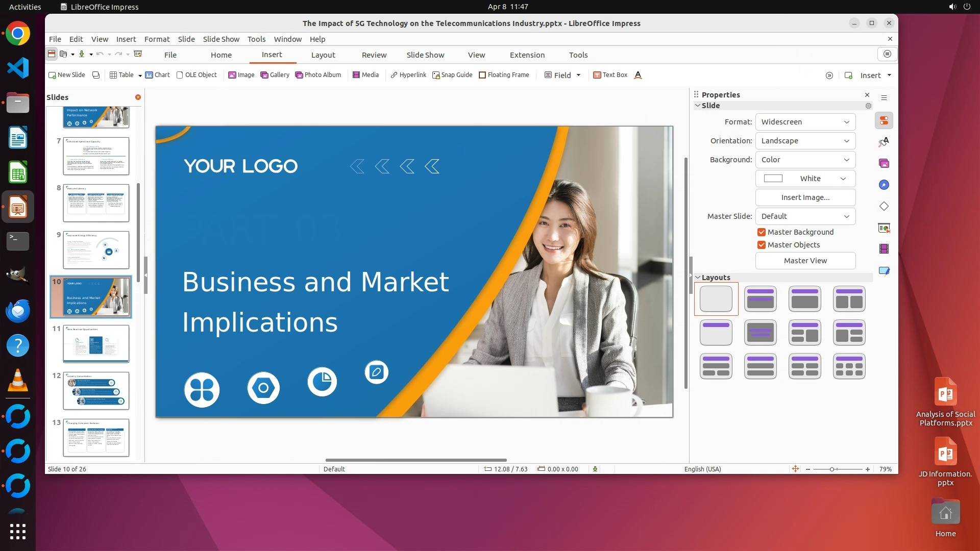The image size is (980, 551).
Task: Click the Chart icon in Insert toolbar
Action: pyautogui.click(x=157, y=75)
